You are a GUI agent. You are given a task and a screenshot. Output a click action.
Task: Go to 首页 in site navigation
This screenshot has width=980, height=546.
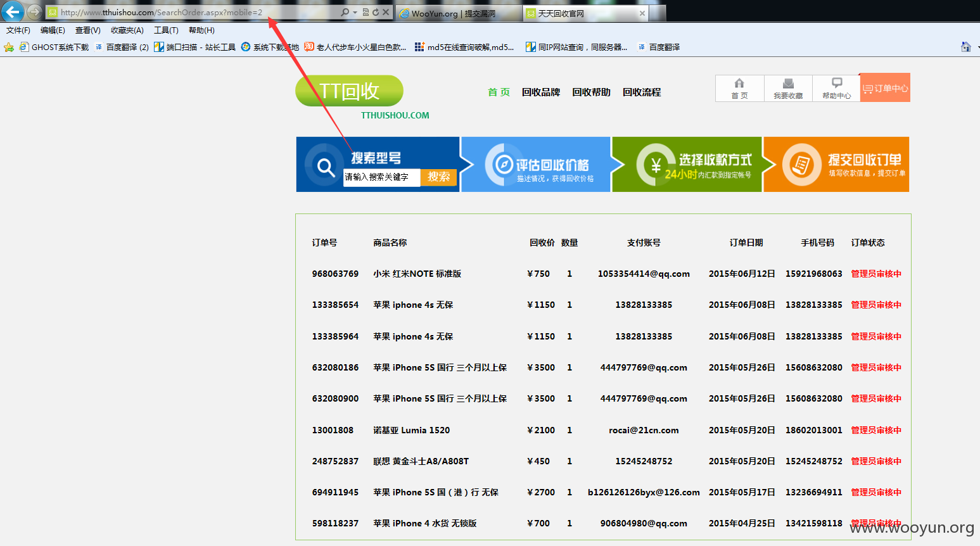(x=499, y=92)
